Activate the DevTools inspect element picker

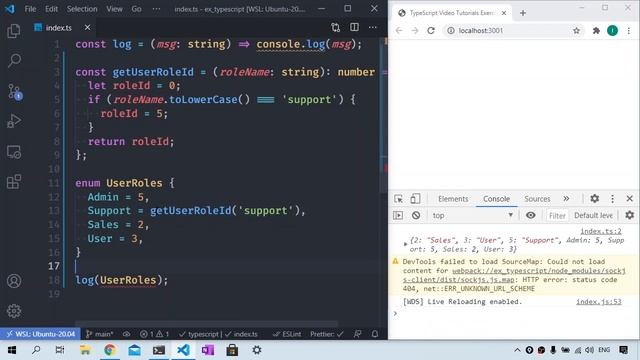(398, 199)
